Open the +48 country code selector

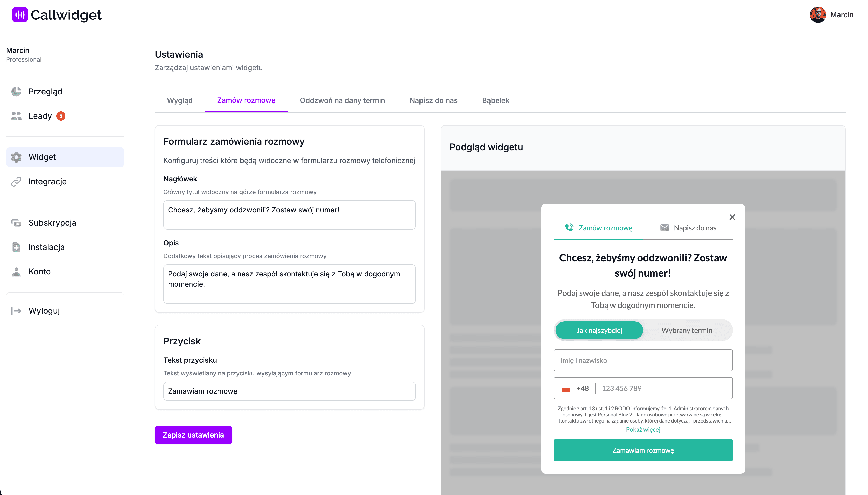pos(575,388)
